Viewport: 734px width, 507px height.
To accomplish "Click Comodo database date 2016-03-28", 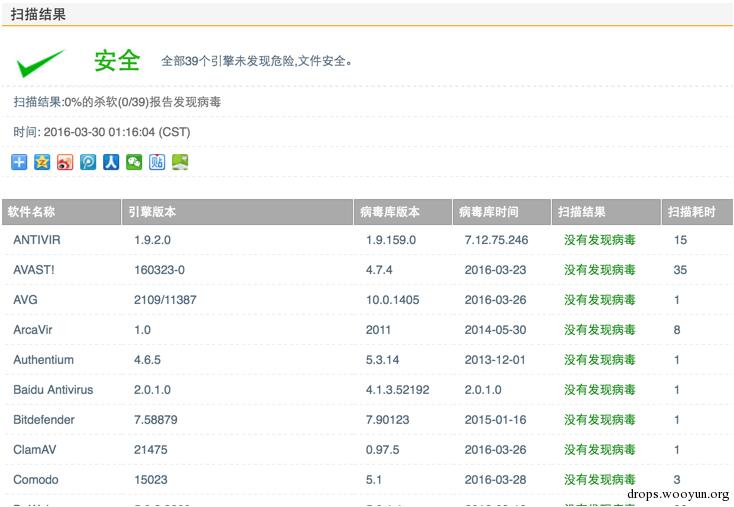I will [x=495, y=480].
